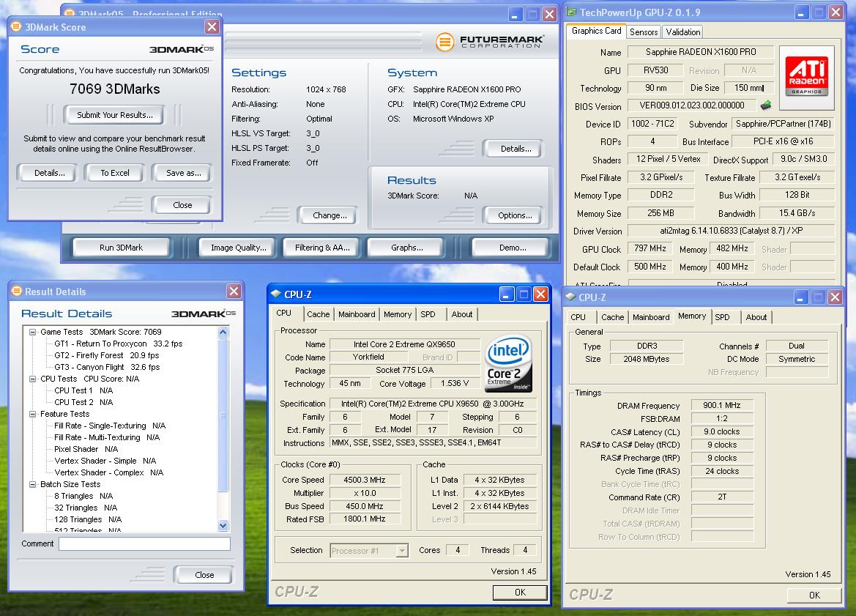
Task: Open Filtering & AA button
Action: 322,248
